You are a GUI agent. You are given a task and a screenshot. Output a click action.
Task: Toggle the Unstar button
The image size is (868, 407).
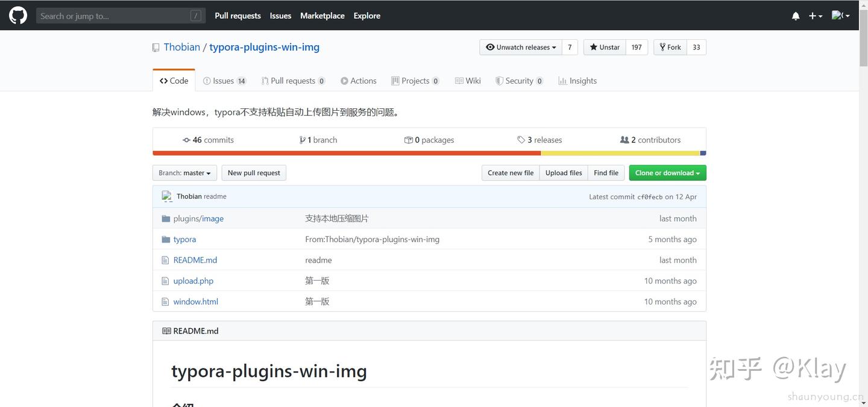(x=605, y=47)
